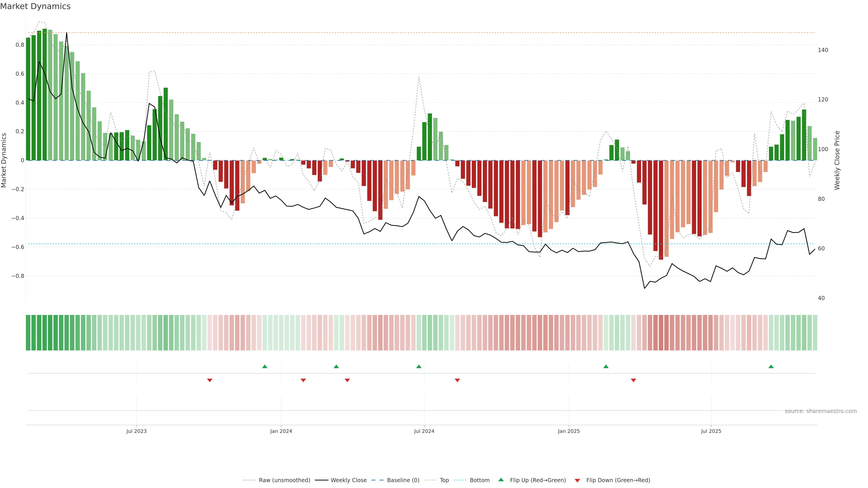The width and height of the screenshot is (868, 488).
Task: Click the Flip Up triangle in legend
Action: point(501,480)
